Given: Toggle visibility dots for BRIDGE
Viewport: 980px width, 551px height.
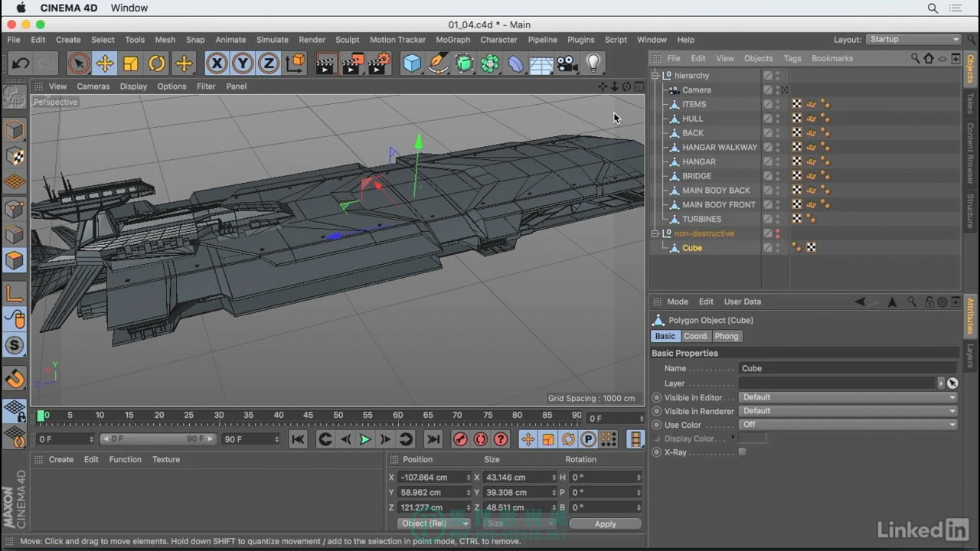Looking at the screenshot, I should pos(778,176).
